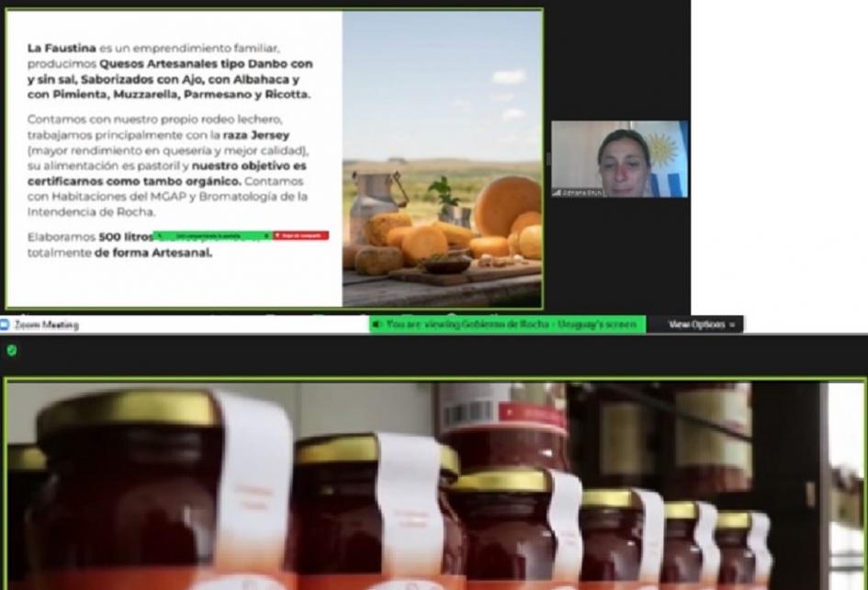Viewport: 868px width, 590px height.
Task: Click the 'Zoom Meeting' window title text
Action: 47,325
